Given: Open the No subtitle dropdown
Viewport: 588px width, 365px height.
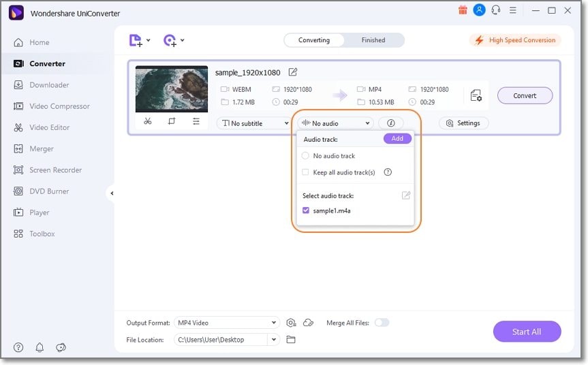Looking at the screenshot, I should point(255,123).
